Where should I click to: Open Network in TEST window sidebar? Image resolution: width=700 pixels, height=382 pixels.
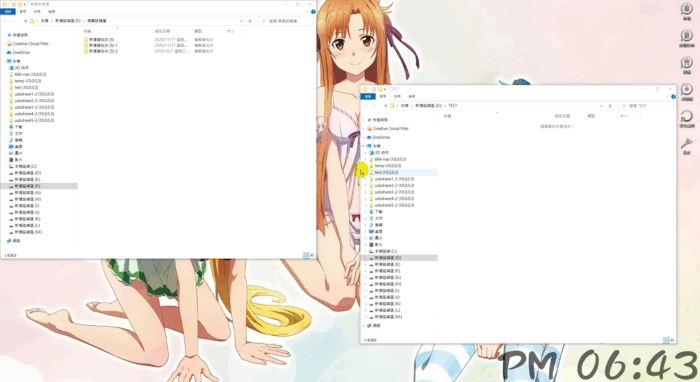point(374,326)
